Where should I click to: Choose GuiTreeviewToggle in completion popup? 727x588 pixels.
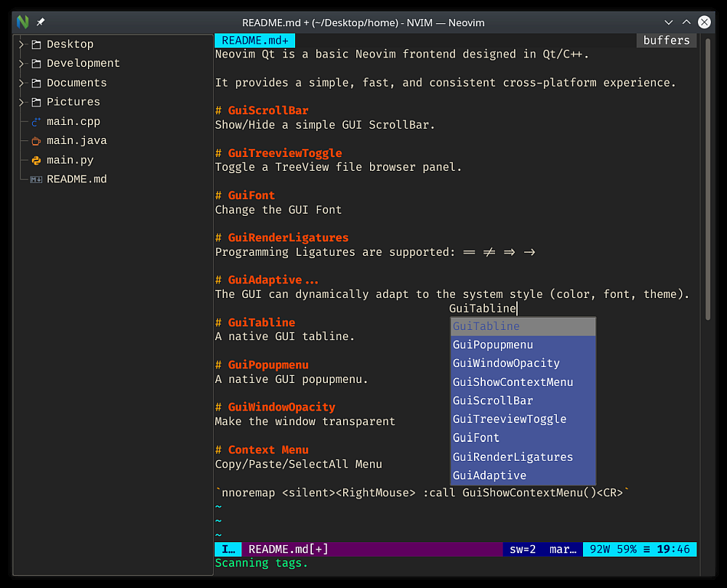pyautogui.click(x=523, y=419)
